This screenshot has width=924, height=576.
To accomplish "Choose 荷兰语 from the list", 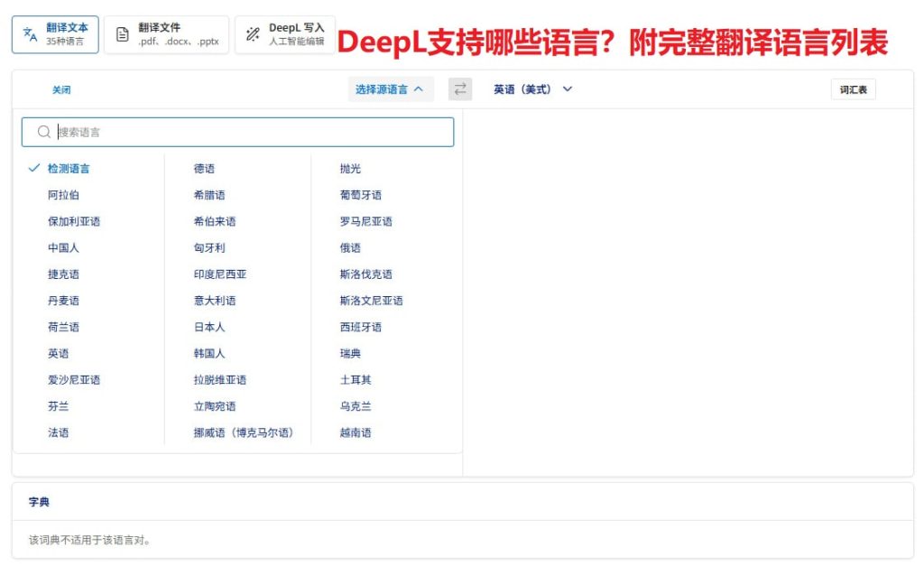I will coord(63,327).
